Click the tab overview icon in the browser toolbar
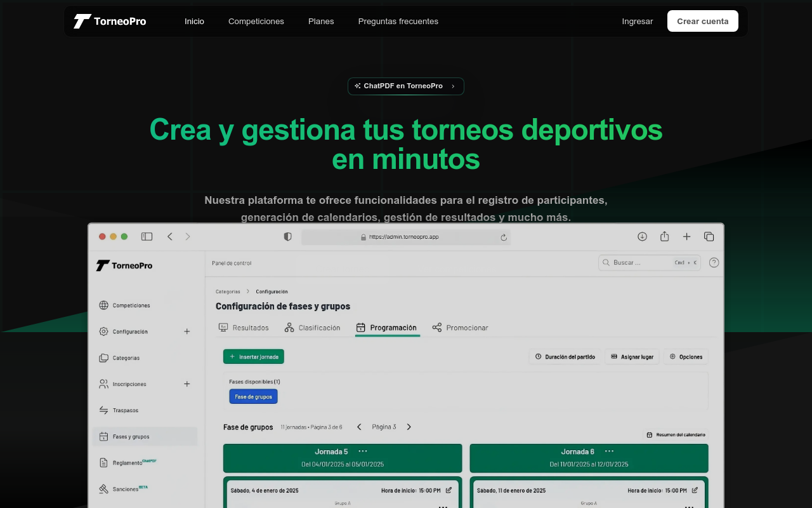 (709, 236)
